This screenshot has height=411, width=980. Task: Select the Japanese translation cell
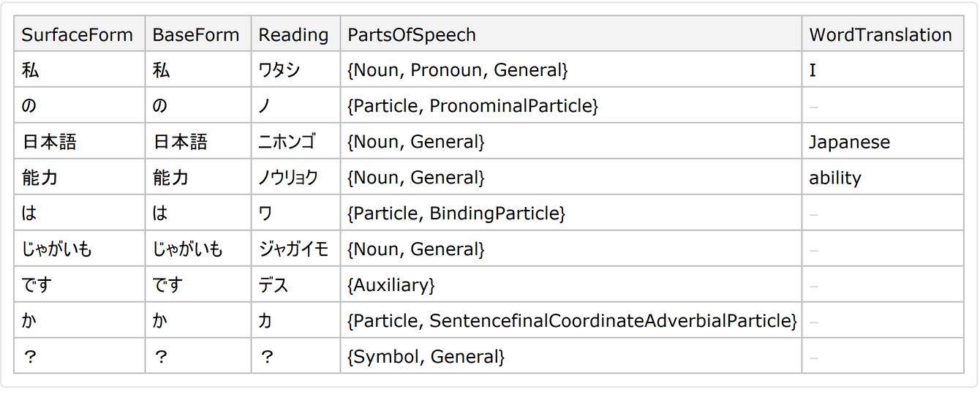pos(849,142)
